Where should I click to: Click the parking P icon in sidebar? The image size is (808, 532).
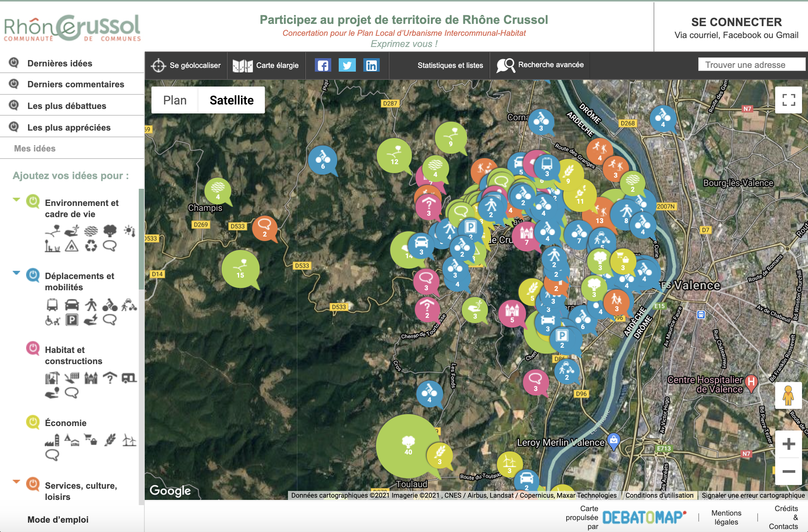pyautogui.click(x=72, y=320)
